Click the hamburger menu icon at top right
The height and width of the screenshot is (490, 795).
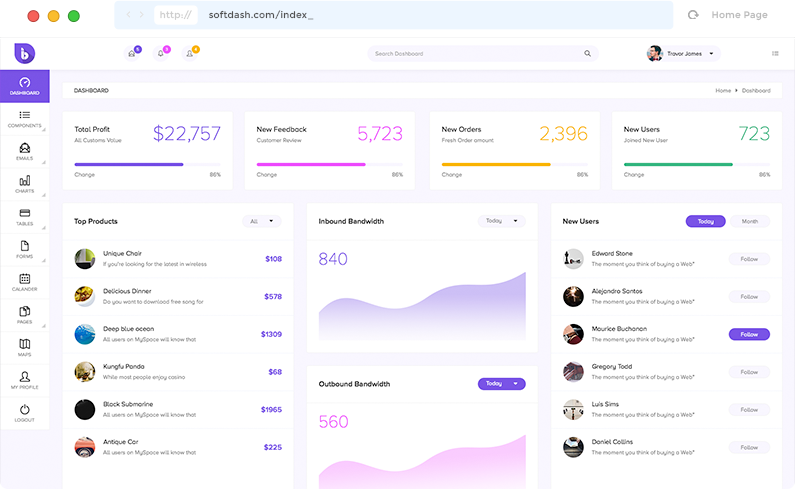pyautogui.click(x=775, y=53)
